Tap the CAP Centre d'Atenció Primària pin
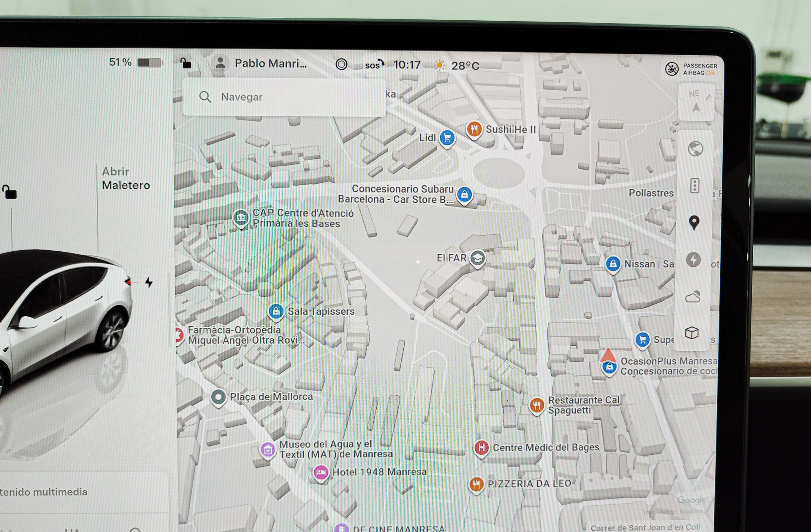The height and width of the screenshot is (532, 811). coord(241,218)
